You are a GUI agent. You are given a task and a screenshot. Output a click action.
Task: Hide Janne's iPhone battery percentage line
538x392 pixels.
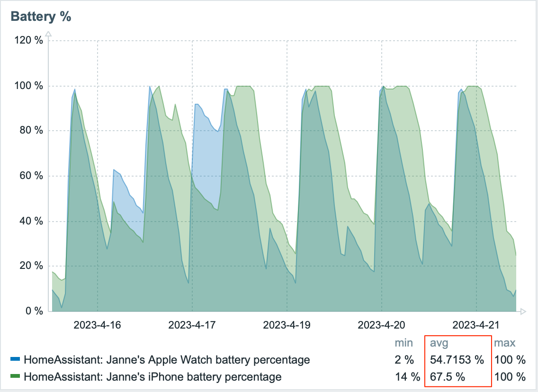(x=15, y=377)
